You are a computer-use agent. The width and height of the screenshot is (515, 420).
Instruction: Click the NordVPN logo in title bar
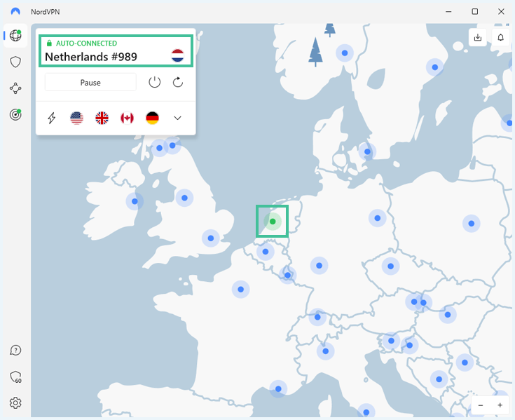point(15,11)
